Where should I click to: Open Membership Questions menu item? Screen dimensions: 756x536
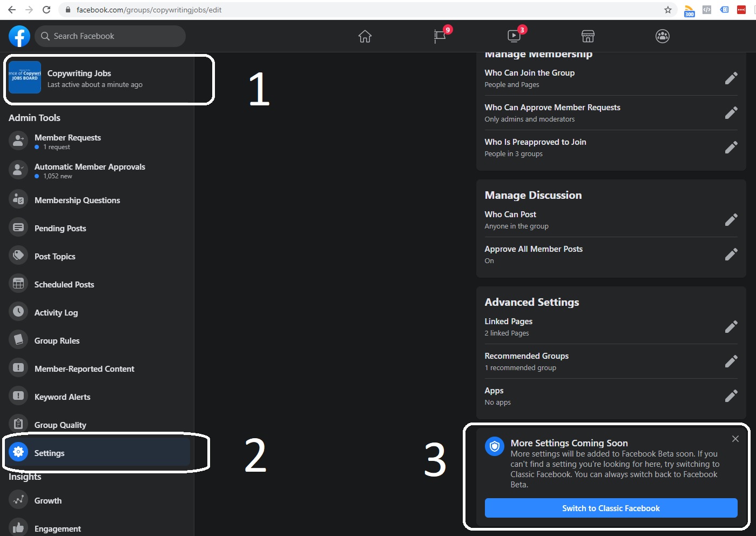[x=97, y=200]
